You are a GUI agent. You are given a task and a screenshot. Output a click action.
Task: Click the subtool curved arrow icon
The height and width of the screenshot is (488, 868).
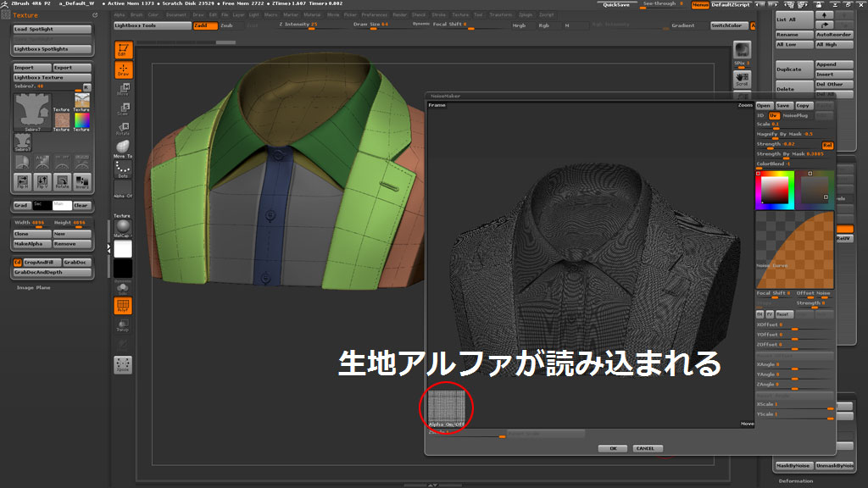coord(824,25)
